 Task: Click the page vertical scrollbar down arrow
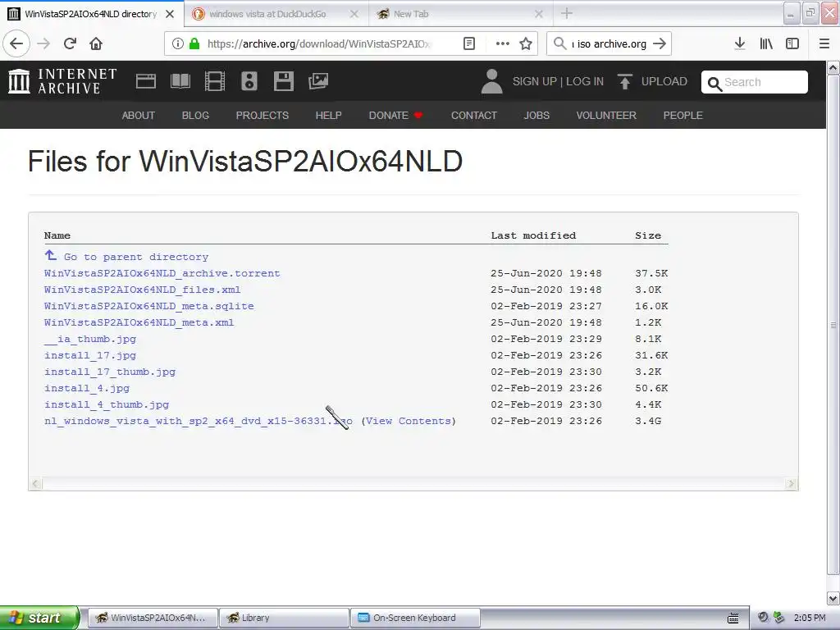(833, 599)
